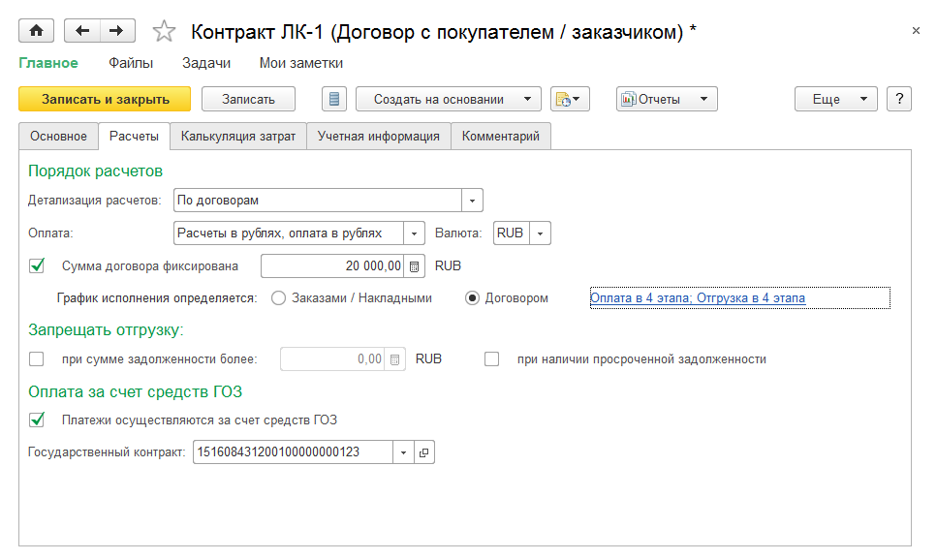Open state contract record with open button
937x560 pixels.
coord(424,451)
